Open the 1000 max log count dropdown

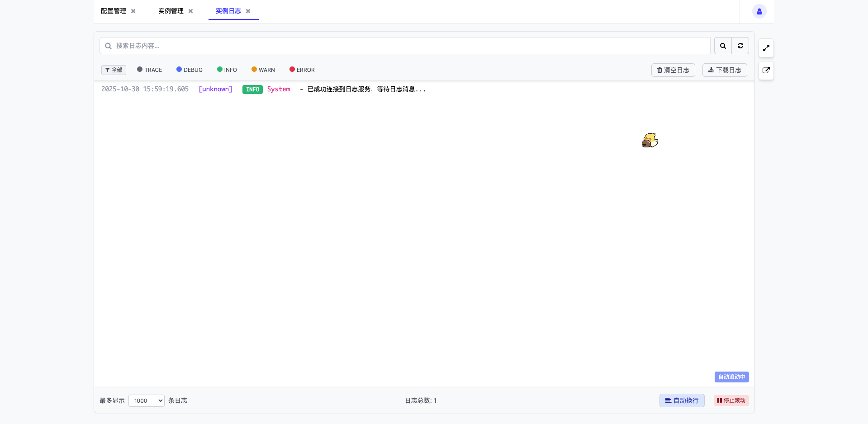(x=146, y=400)
